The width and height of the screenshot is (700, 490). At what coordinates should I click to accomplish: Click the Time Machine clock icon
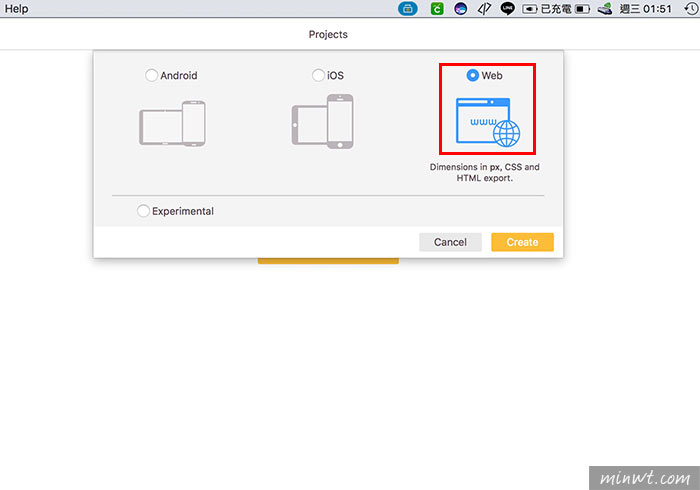pos(691,8)
